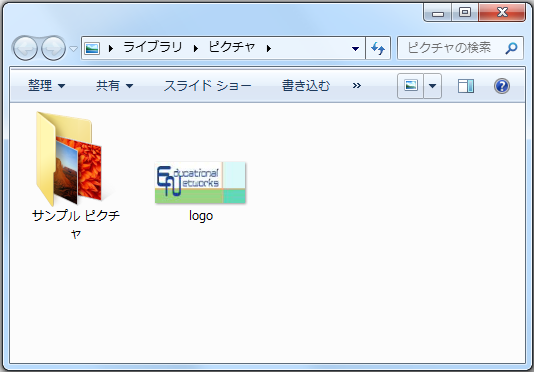Click the search magnifier icon

coord(511,48)
